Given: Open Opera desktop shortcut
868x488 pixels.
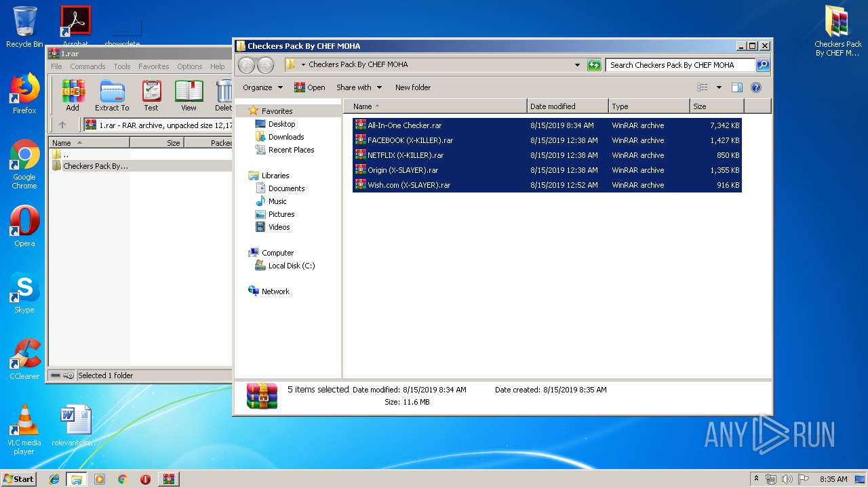Looking at the screenshot, I should pyautogui.click(x=24, y=226).
